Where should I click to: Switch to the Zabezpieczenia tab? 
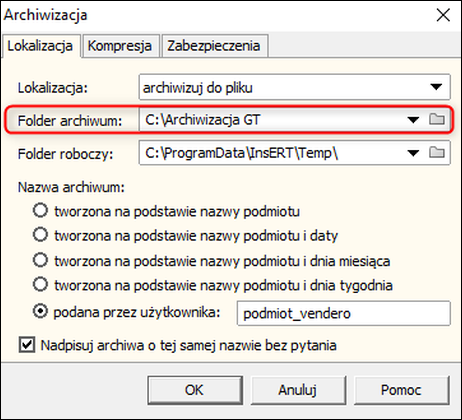[214, 46]
